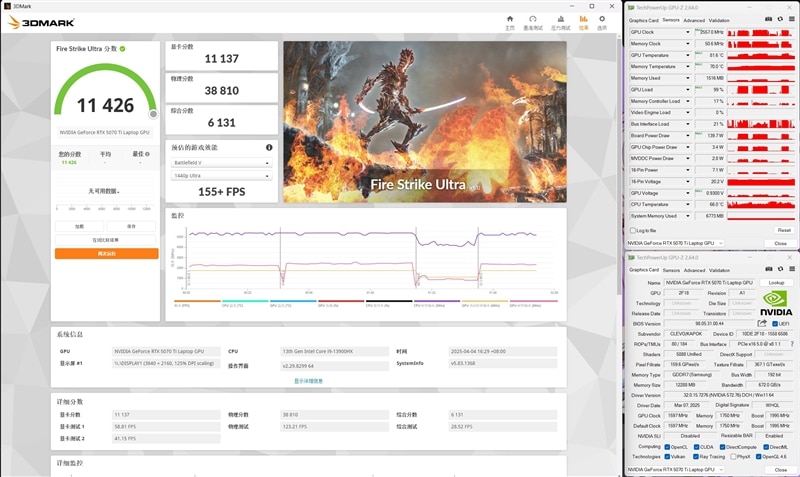The height and width of the screenshot is (477, 800).
Task: Expand the GPU Temperature sensor dropdown arrow
Action: click(687, 55)
